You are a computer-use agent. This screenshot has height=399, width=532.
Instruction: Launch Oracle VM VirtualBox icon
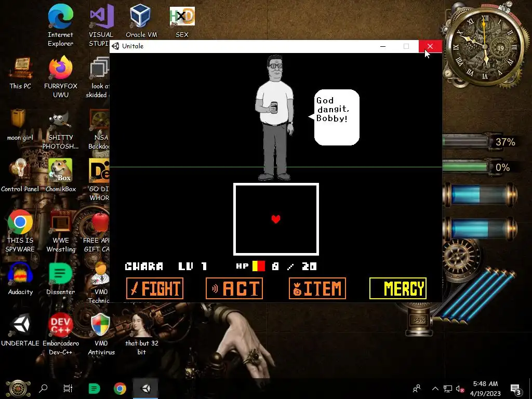point(141,21)
